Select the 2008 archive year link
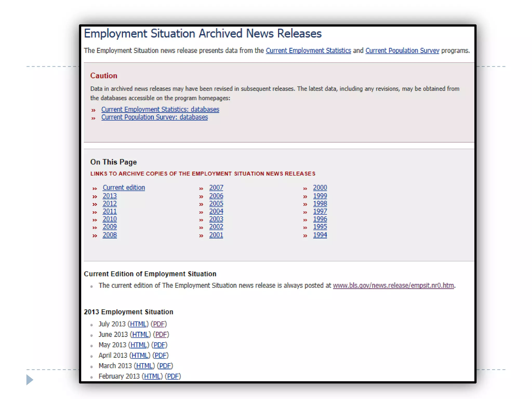This screenshot has width=532, height=399. click(109, 235)
